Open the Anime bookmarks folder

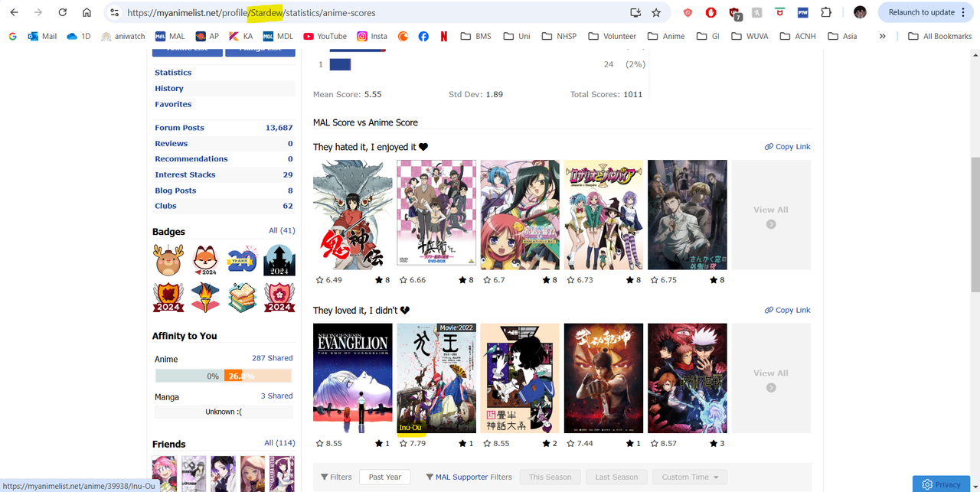tap(666, 36)
